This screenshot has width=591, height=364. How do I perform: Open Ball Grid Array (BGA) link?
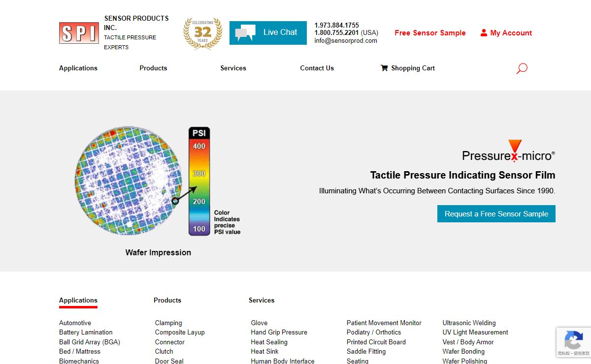90,342
